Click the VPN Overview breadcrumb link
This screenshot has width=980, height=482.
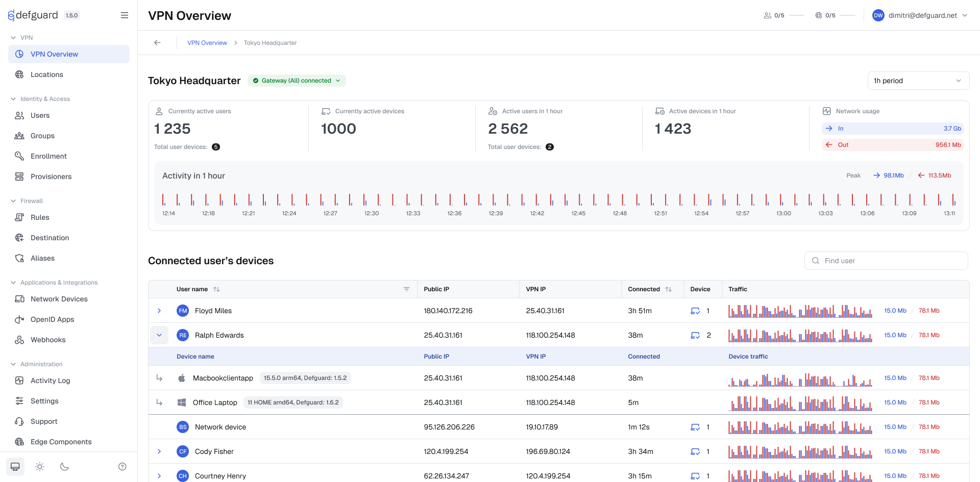point(207,43)
